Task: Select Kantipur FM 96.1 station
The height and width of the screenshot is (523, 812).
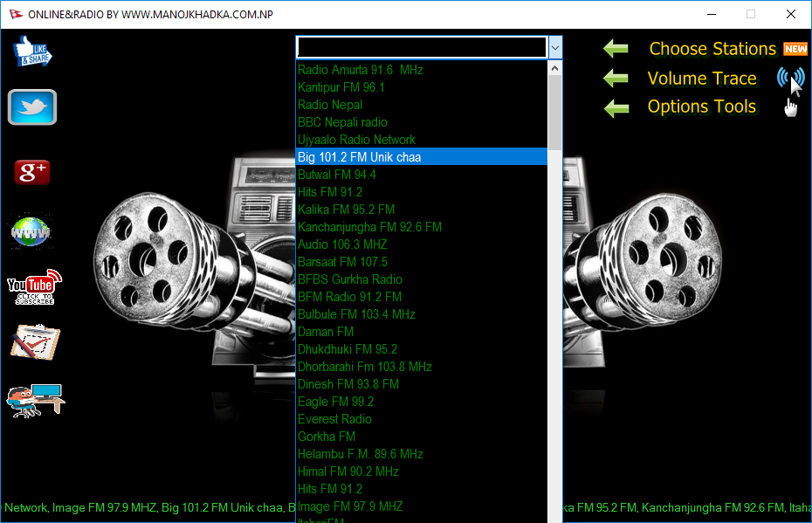Action: (x=422, y=87)
